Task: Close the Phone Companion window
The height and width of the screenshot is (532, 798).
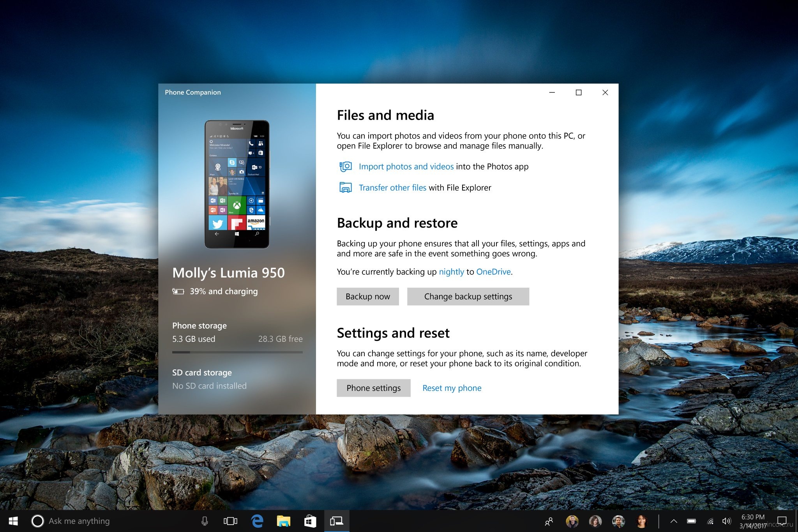Action: (x=605, y=92)
